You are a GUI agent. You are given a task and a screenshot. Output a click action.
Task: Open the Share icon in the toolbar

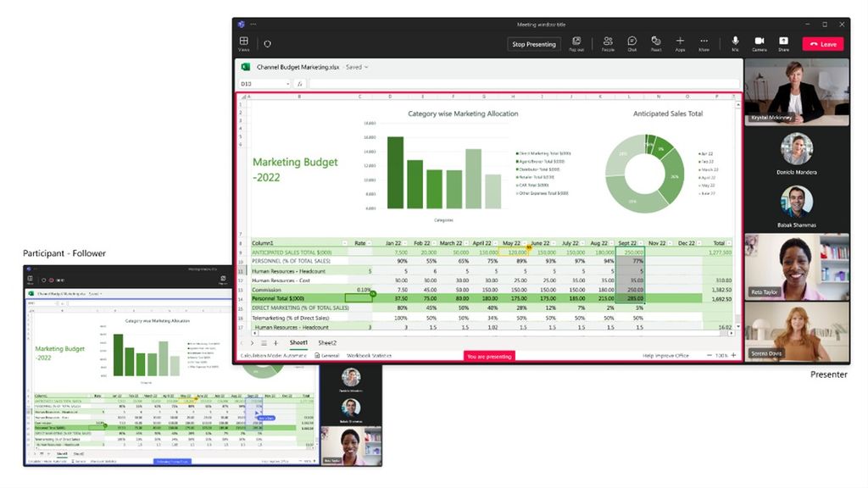782,42
